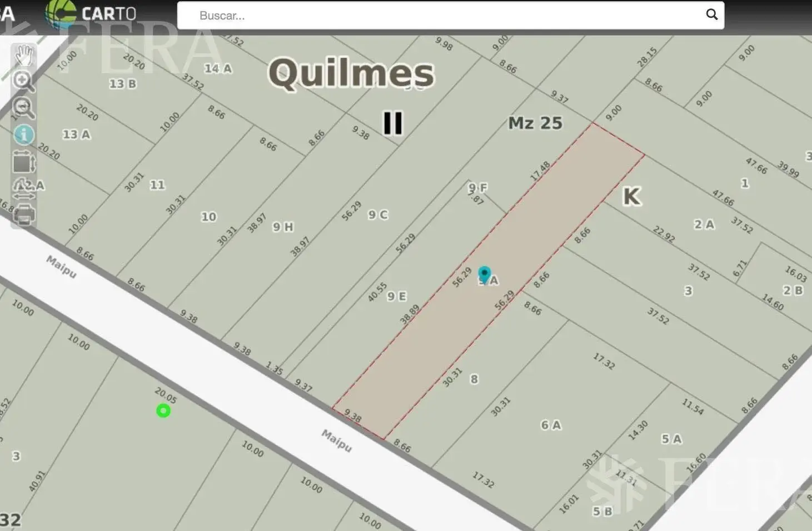Click the Quilmes district label
812x531 pixels.
351,73
